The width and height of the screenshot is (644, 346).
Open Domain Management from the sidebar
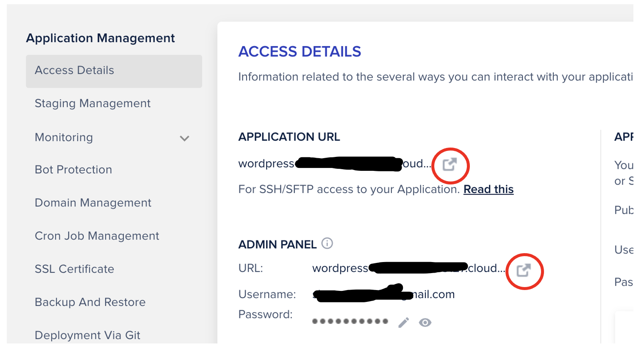[x=92, y=203]
